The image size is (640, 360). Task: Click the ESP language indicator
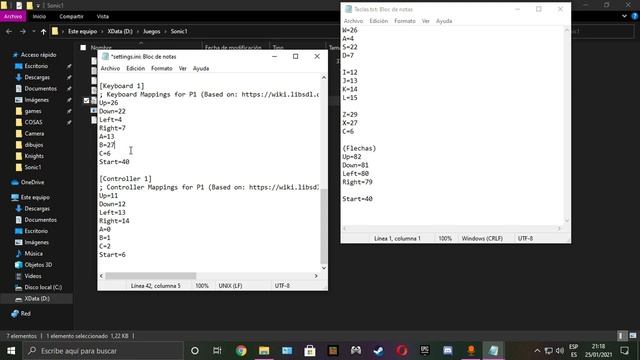click(x=573, y=351)
